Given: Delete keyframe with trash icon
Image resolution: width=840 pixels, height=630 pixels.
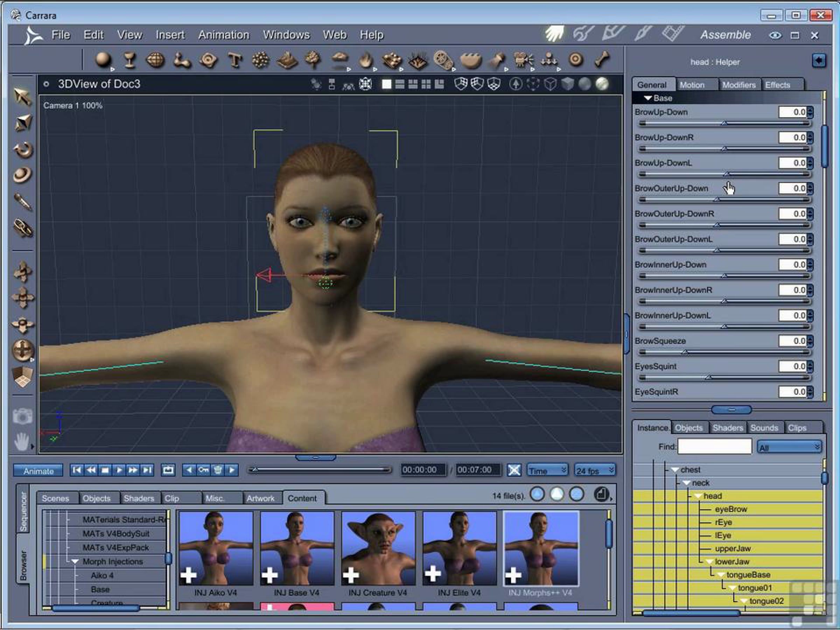Looking at the screenshot, I should (218, 470).
